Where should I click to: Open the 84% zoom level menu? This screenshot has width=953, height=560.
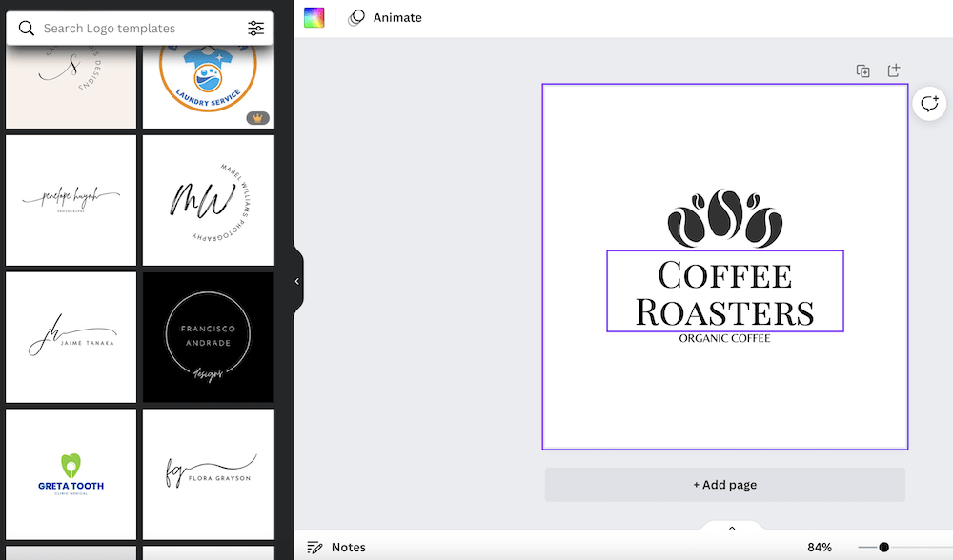click(x=820, y=548)
